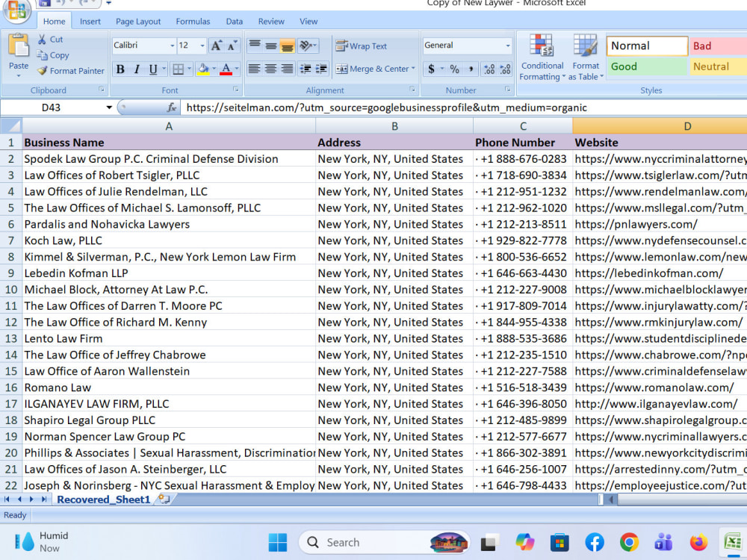Select the Format Painter brush
This screenshot has height=560, width=747.
[42, 70]
